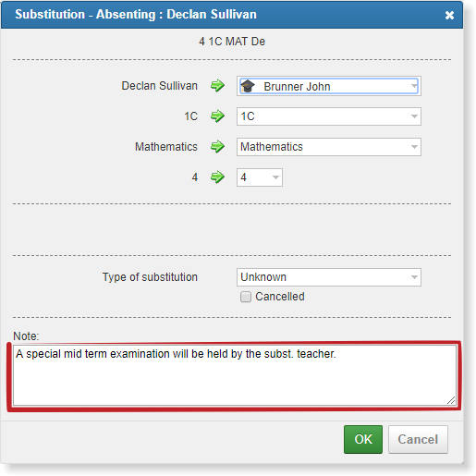Open the Type of substitution dropdown

coord(329,277)
